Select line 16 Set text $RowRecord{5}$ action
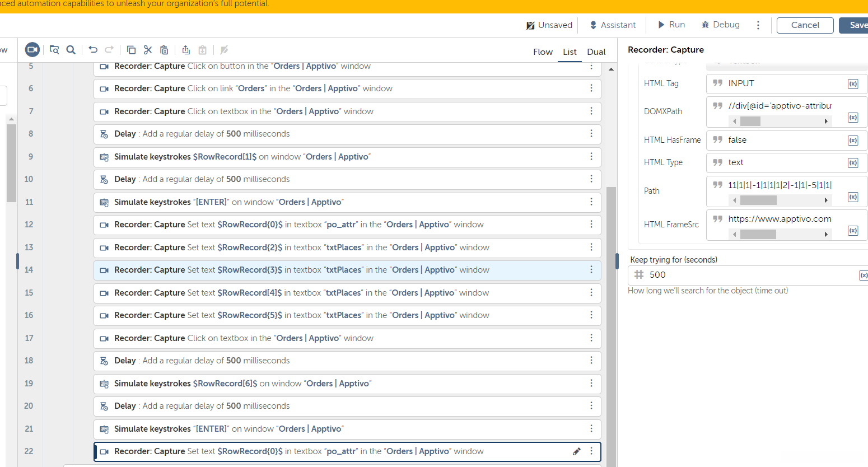Screen dimensions: 868x467 [x=347, y=316]
